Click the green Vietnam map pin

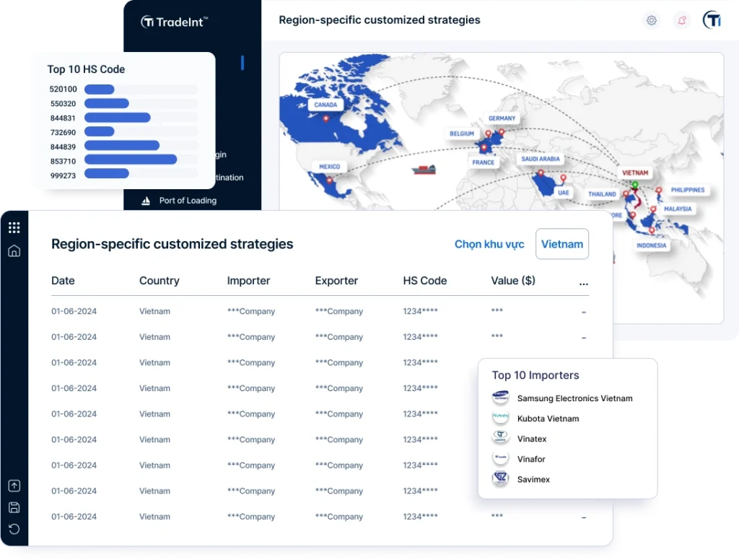[x=635, y=185]
